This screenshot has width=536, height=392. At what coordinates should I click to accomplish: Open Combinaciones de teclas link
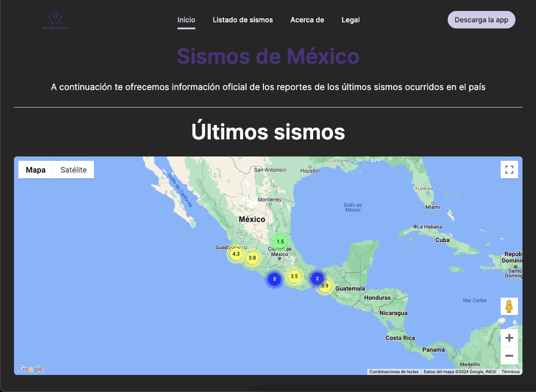coord(394,371)
